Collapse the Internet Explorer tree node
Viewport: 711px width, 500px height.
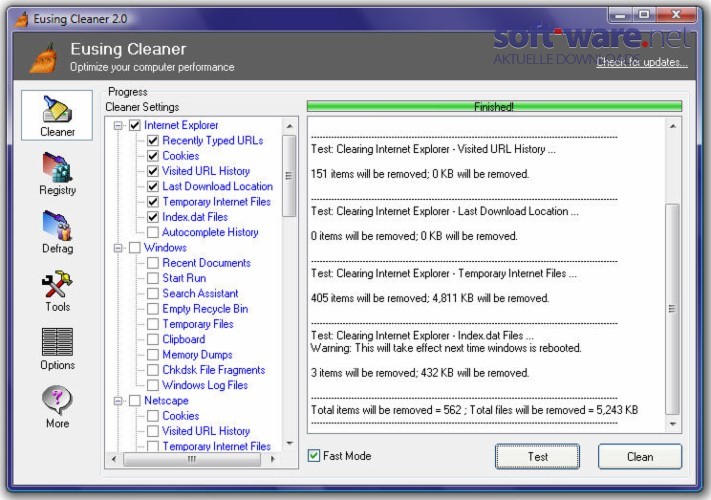[x=118, y=126]
